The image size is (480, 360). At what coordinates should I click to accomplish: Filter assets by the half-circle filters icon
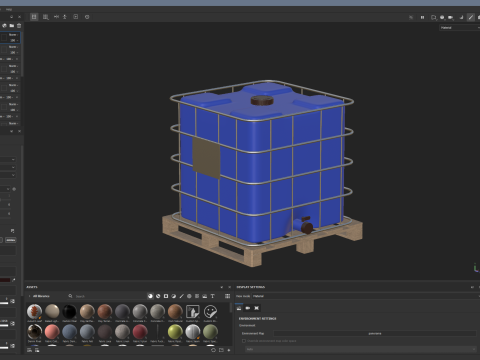point(174,296)
